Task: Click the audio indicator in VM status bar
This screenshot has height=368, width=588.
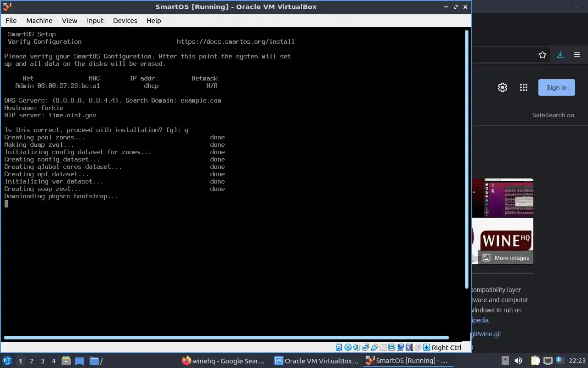Action: (356, 347)
